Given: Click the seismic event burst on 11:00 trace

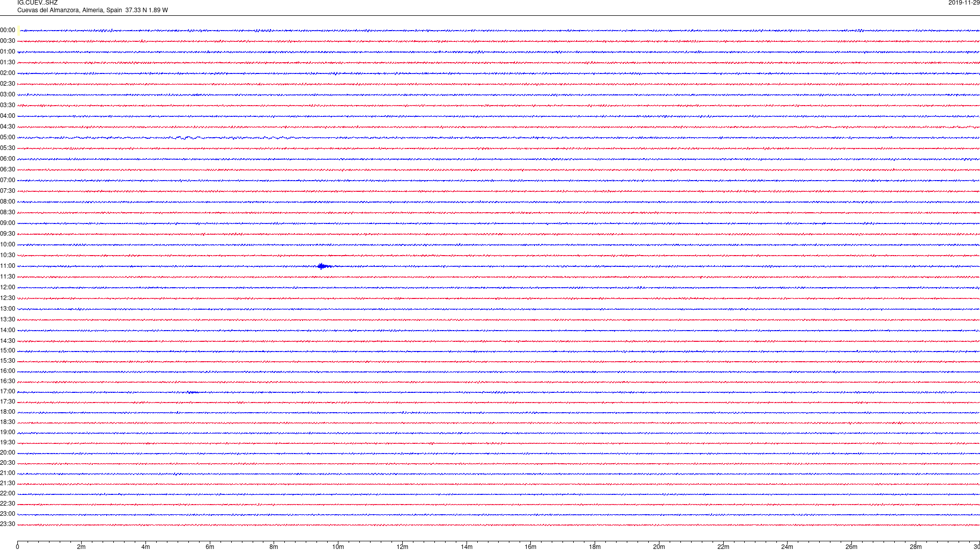Looking at the screenshot, I should (x=324, y=266).
